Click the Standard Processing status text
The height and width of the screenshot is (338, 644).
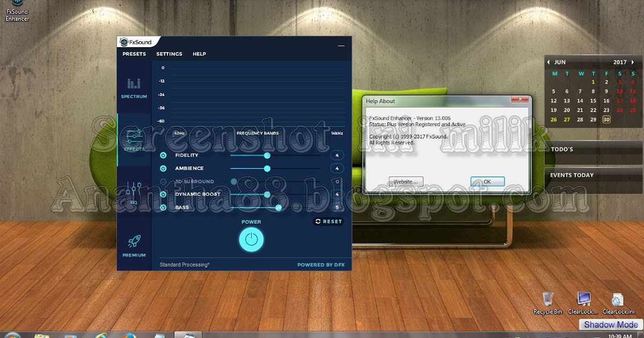[185, 265]
